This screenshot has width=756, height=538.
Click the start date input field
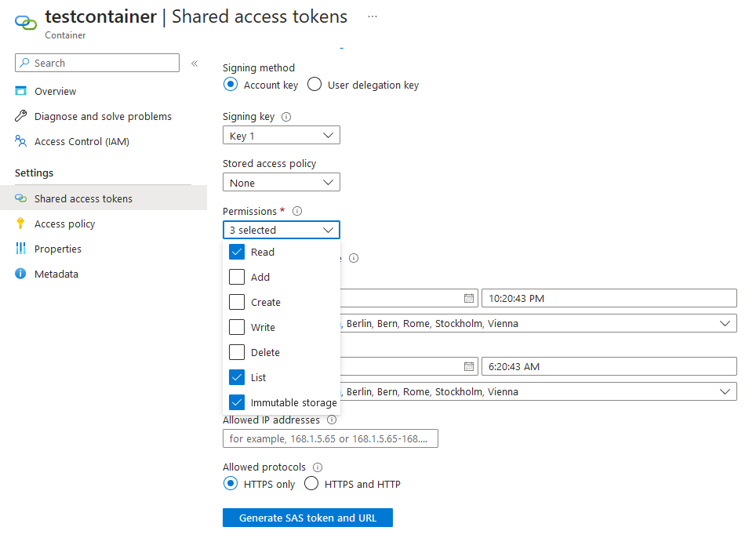point(409,298)
